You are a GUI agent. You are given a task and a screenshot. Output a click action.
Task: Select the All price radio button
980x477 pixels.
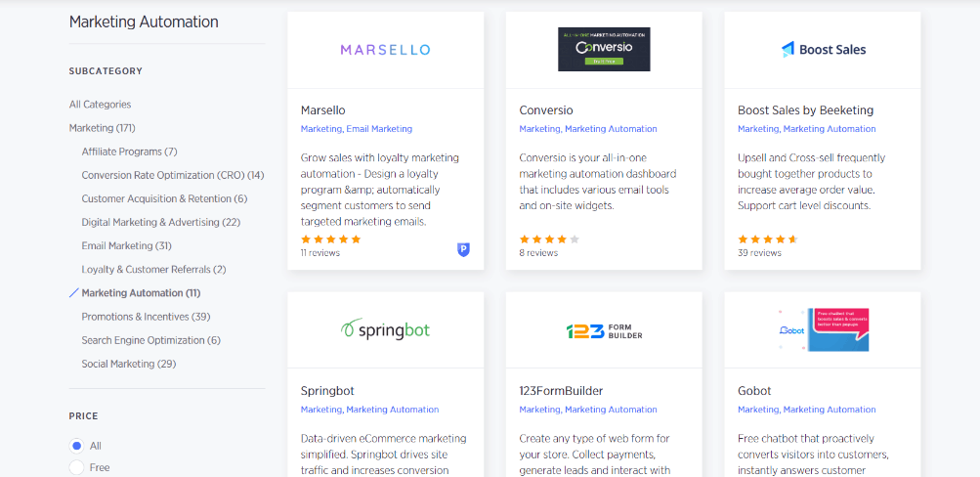point(76,446)
